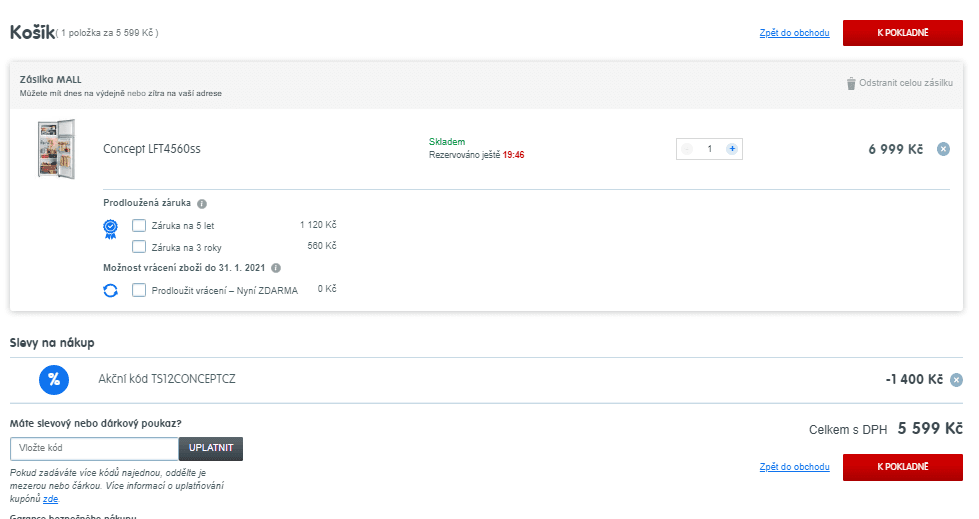
Task: Remove Concept LFT4560ss item from cart
Action: (x=943, y=149)
